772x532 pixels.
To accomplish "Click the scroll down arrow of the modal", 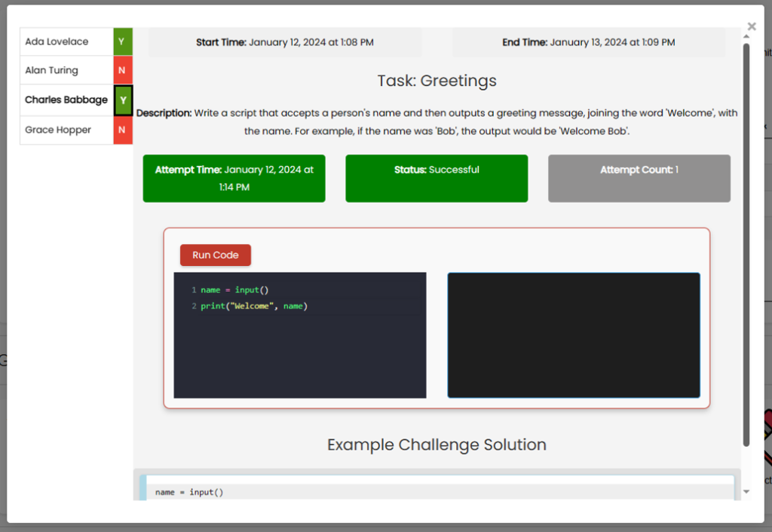I will tap(746, 491).
